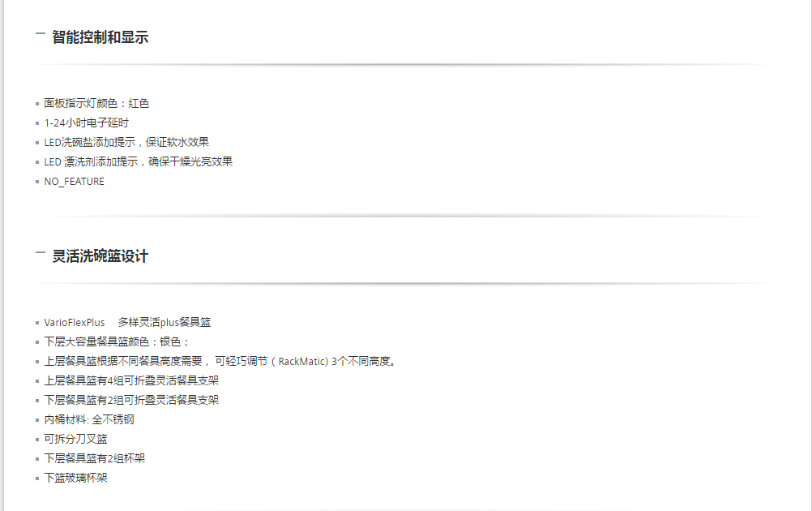Click the 智能控制和显示 heading
Viewport: 812px width, 511px height.
[100, 37]
